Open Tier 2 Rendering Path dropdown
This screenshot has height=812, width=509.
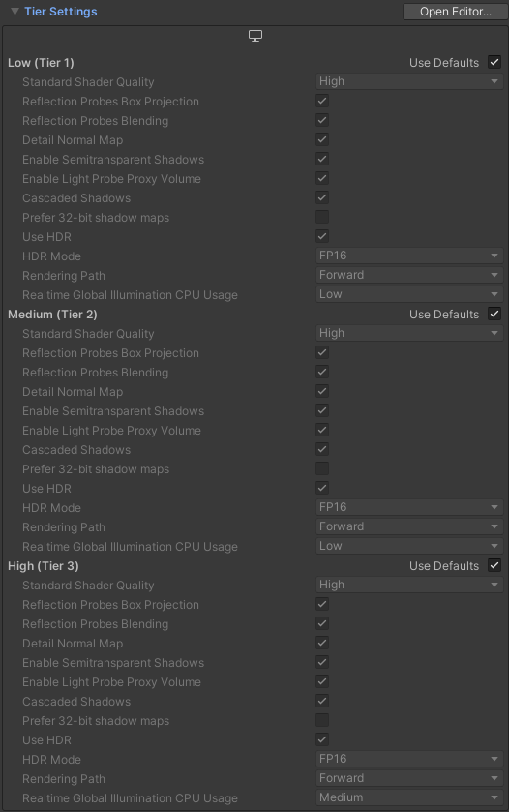click(x=409, y=526)
